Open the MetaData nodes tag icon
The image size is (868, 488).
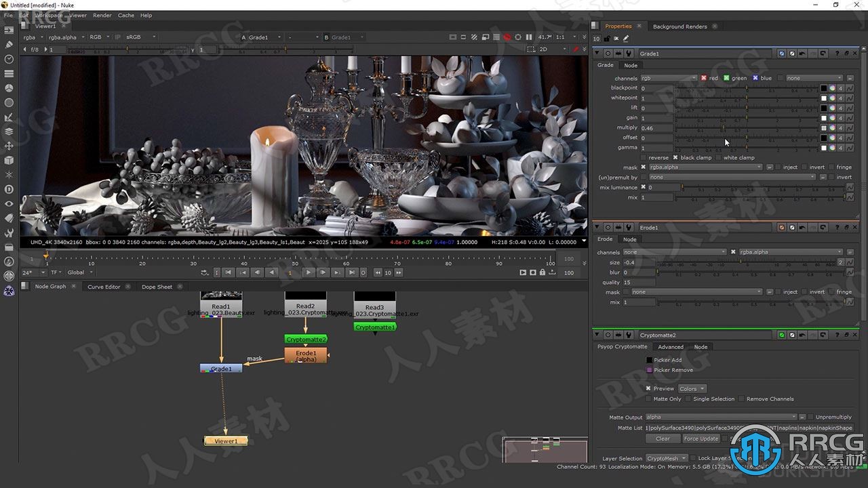9,218
